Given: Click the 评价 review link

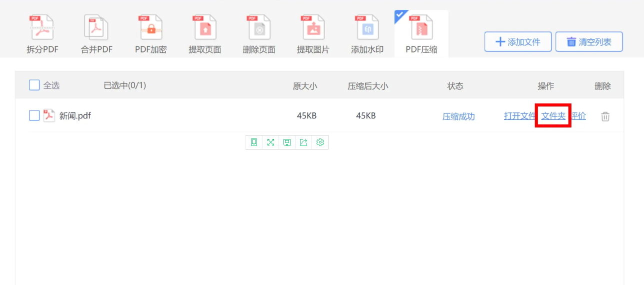Looking at the screenshot, I should [x=579, y=116].
